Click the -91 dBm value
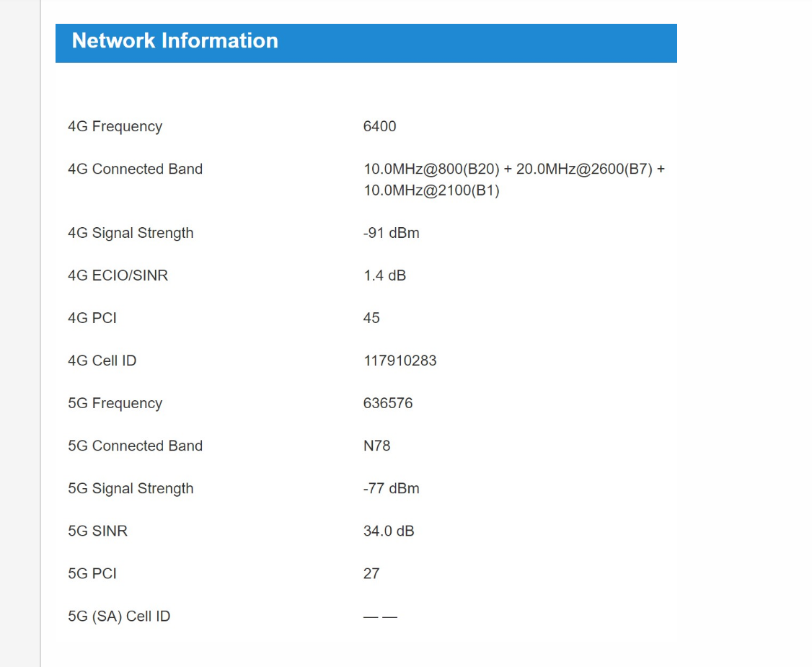 coord(391,233)
